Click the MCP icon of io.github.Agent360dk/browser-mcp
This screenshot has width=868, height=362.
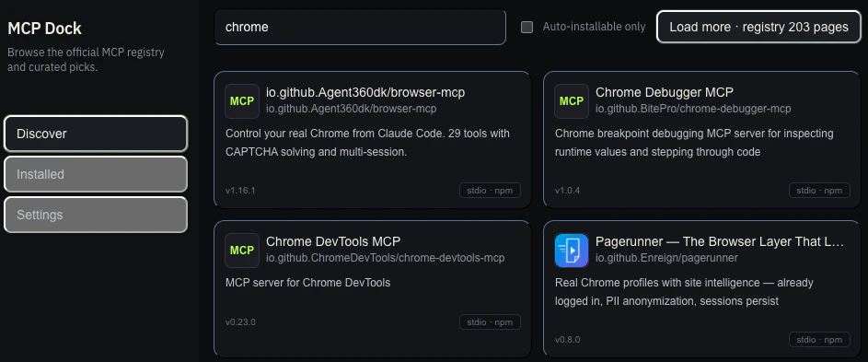point(242,101)
